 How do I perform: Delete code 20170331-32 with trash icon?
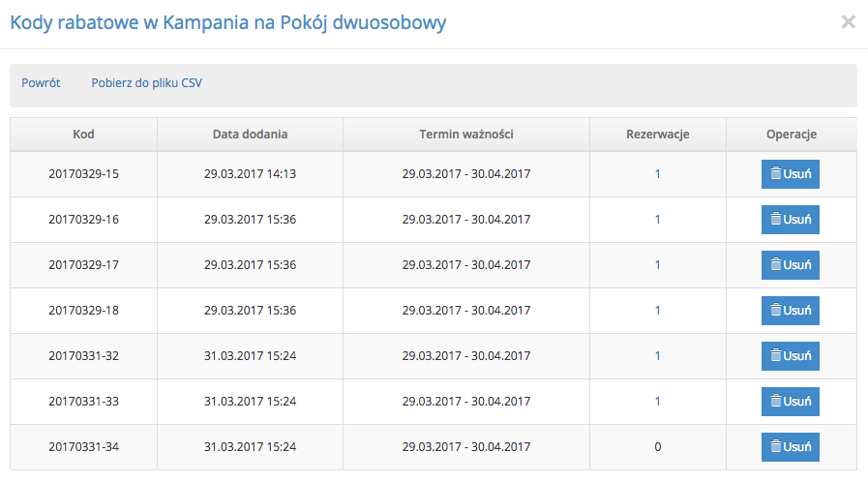(x=776, y=356)
